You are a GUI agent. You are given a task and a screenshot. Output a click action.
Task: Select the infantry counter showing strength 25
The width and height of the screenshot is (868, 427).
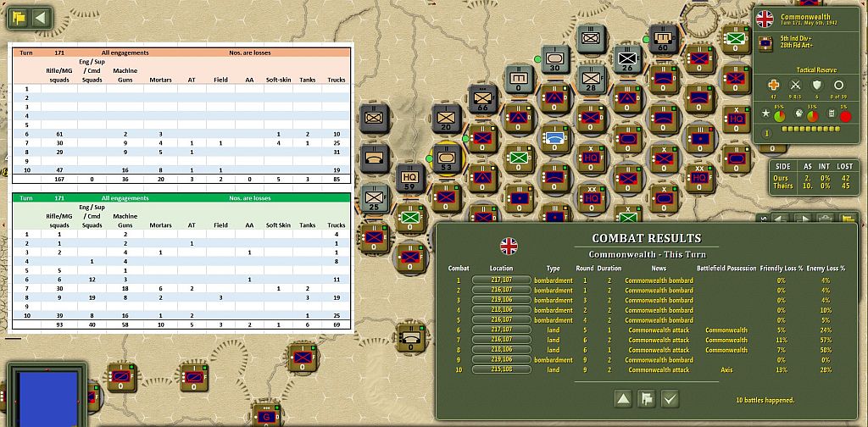[374, 198]
